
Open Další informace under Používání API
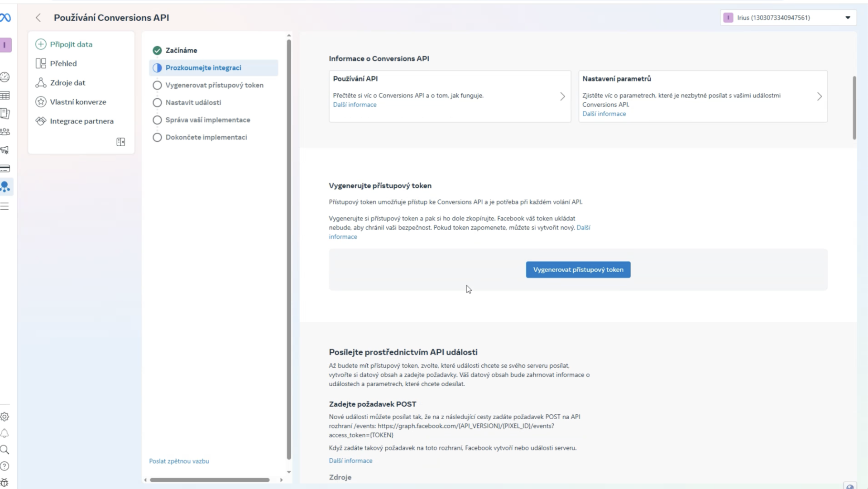pyautogui.click(x=355, y=105)
